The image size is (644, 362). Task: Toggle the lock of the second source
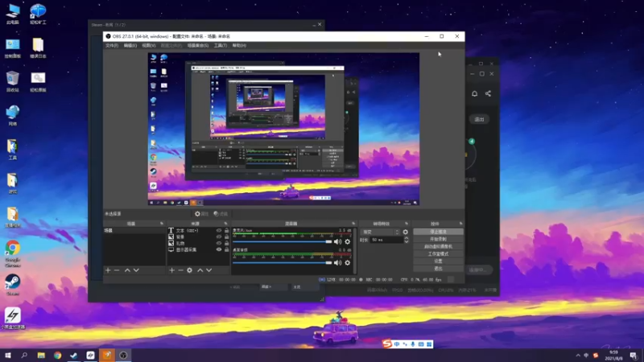tap(226, 237)
